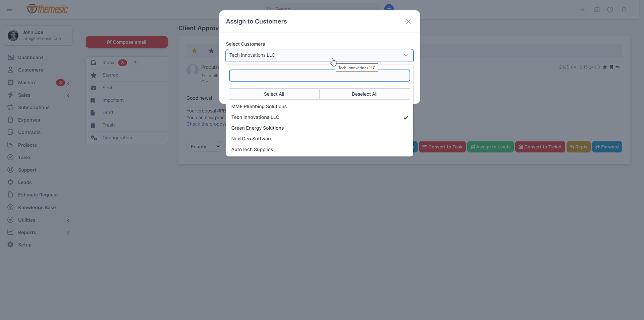Open mailbox Configuration via the gear icon

[117, 138]
